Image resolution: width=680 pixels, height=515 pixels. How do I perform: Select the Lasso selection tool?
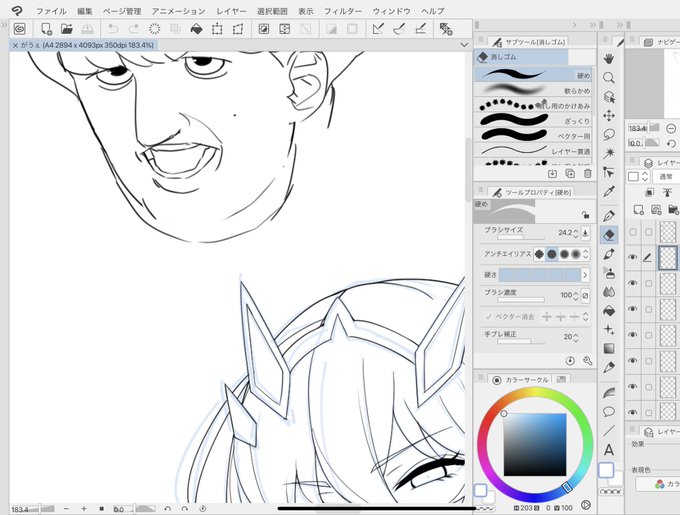(x=609, y=134)
